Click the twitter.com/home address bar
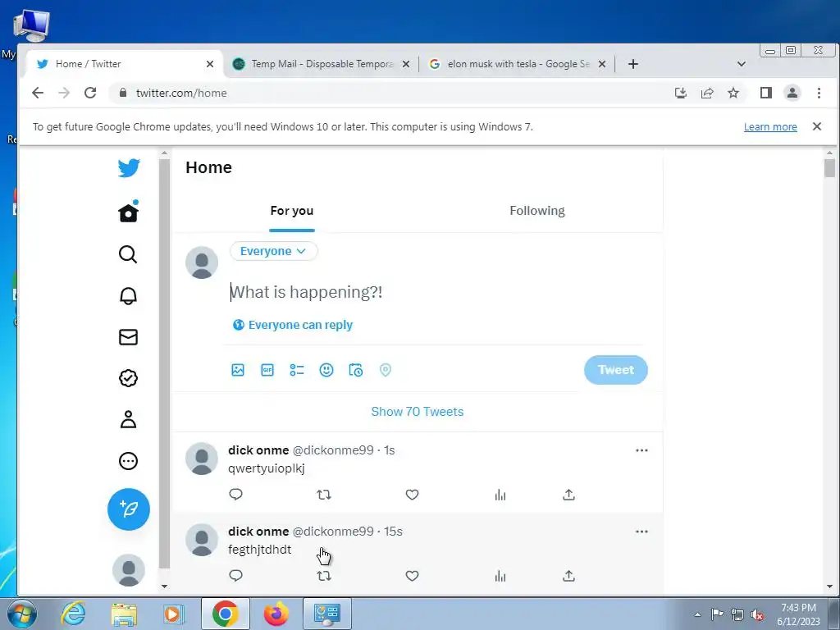The image size is (840, 630). [386, 93]
